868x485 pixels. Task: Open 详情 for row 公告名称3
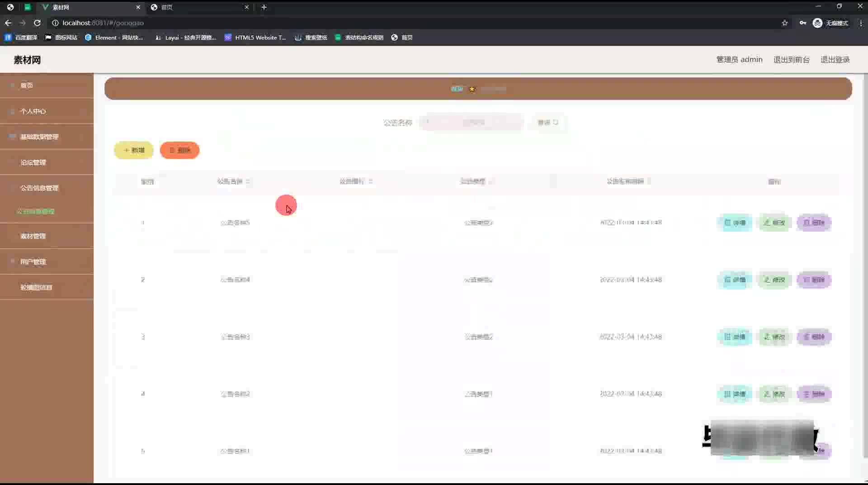(735, 337)
